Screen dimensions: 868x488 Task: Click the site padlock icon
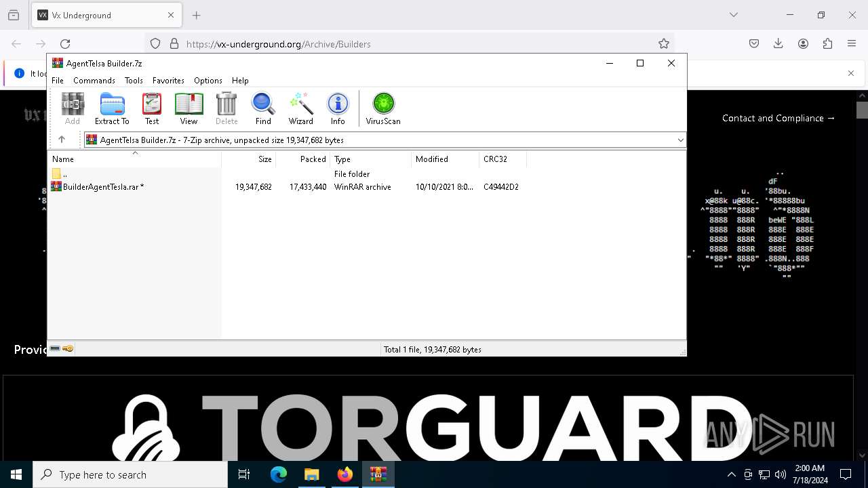tap(174, 43)
